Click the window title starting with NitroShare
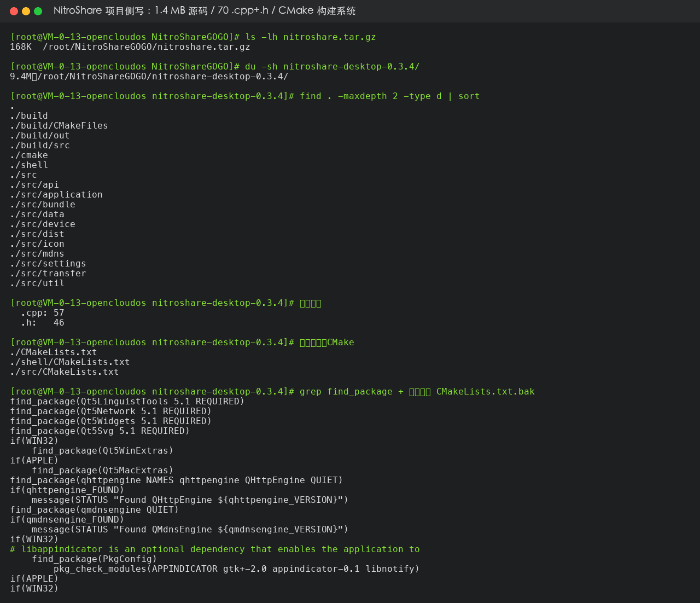The width and height of the screenshot is (700, 603). [205, 11]
